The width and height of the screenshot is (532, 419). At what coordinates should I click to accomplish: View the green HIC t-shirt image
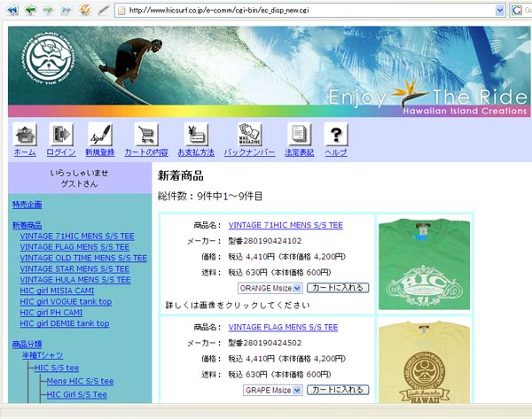pos(424,264)
